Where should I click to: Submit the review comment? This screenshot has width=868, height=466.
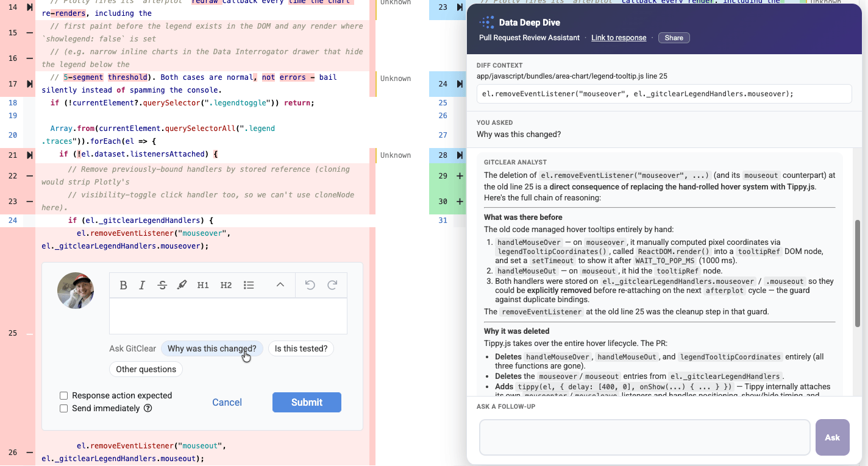pos(307,402)
